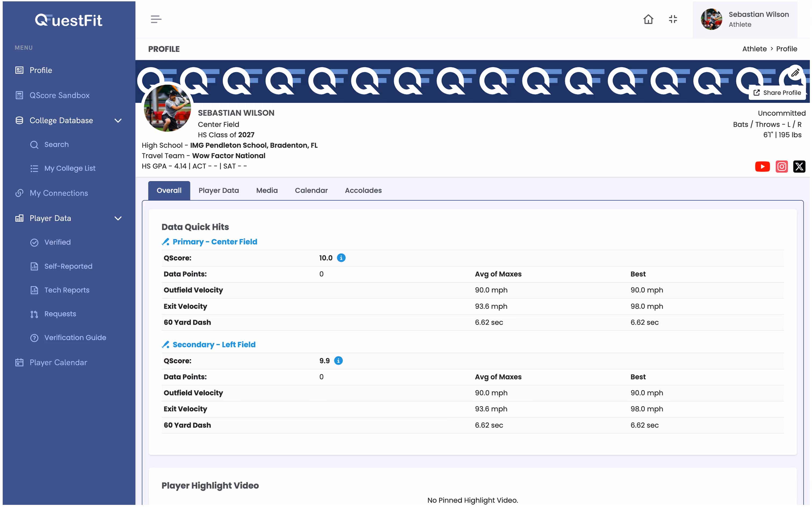The image size is (812, 507).
Task: Click the exit fullscreen icon
Action: tap(672, 19)
